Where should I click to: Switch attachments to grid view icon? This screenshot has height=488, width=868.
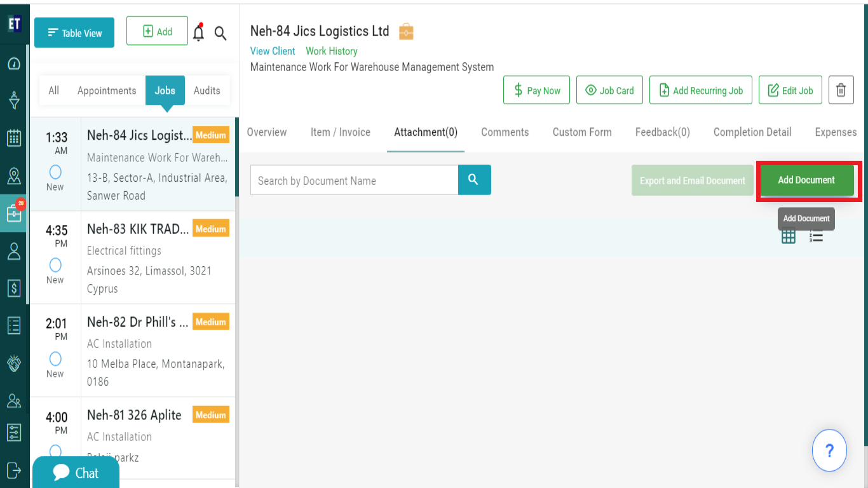click(789, 236)
